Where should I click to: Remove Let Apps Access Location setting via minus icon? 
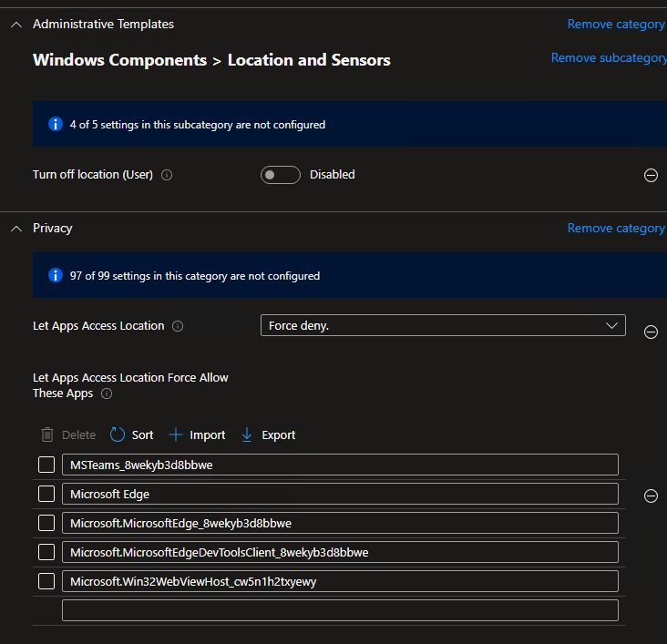(651, 332)
